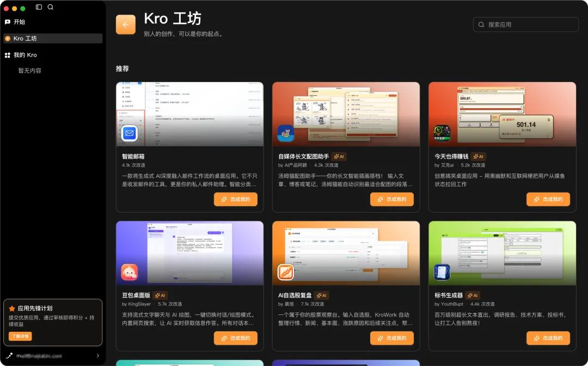This screenshot has width=588, height=366.
Task: Go back using the orange arrow button
Action: point(126,24)
